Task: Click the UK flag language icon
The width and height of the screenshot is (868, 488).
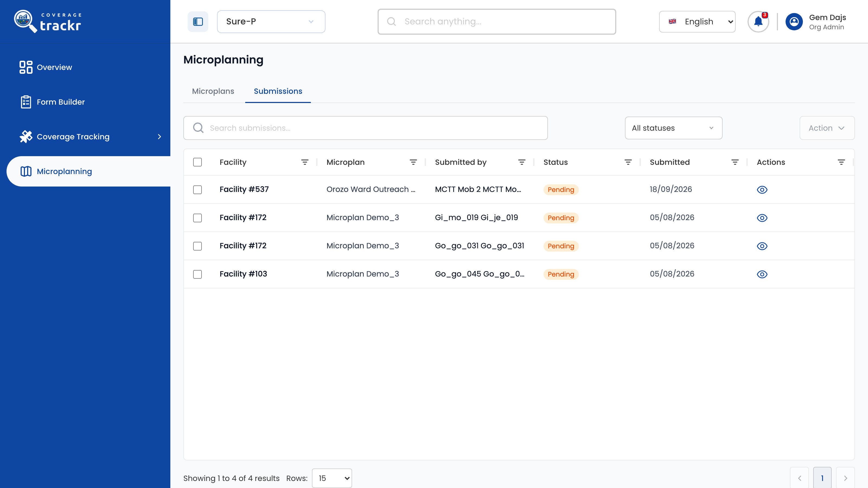Action: [672, 22]
